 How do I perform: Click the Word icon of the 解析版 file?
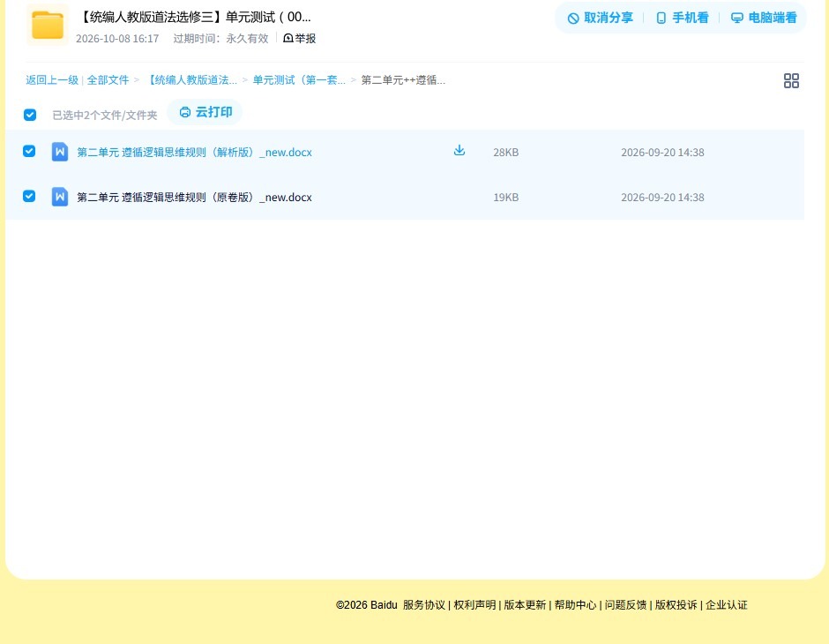60,152
